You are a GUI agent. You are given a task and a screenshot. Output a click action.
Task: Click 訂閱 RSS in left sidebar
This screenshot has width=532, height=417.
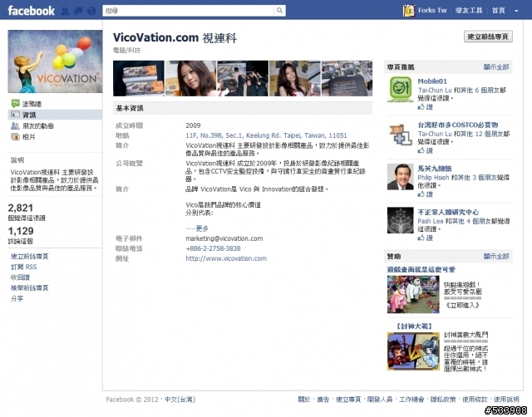[24, 267]
